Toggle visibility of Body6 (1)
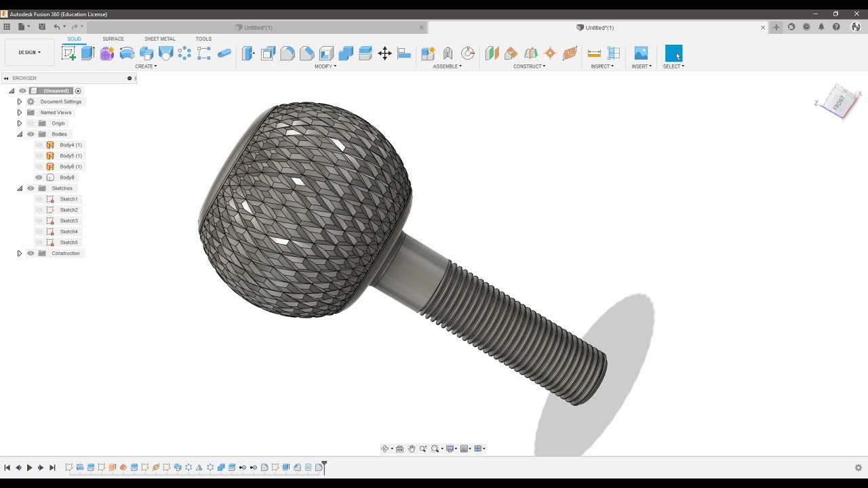Image resolution: width=868 pixels, height=488 pixels. pyautogui.click(x=39, y=167)
